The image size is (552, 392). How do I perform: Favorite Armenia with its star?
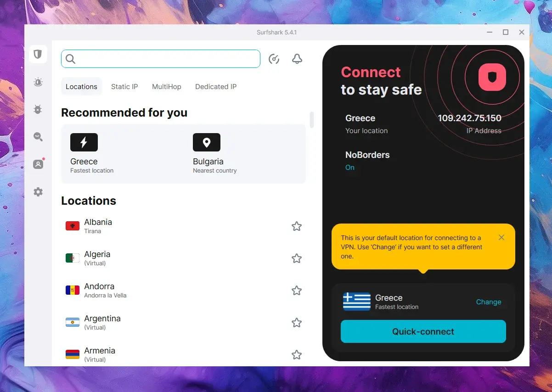pos(297,354)
